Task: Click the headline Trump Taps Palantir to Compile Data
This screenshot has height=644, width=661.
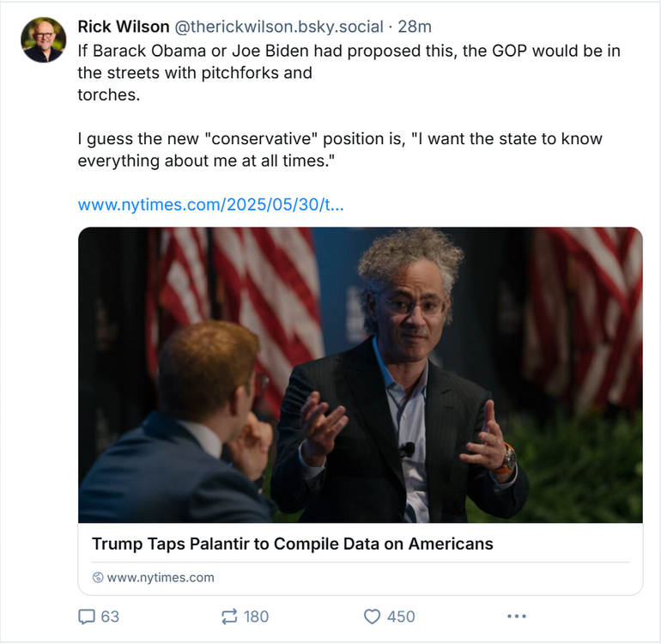Action: tap(292, 544)
